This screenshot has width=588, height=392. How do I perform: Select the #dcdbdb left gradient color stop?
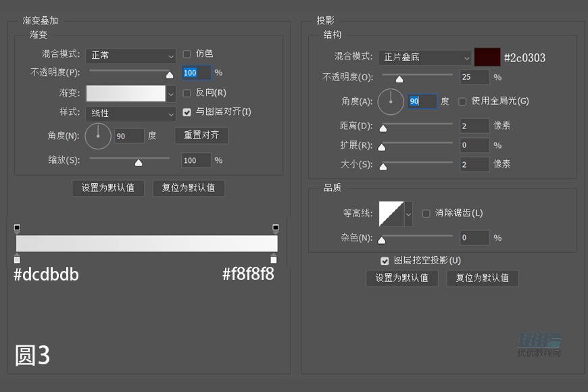click(x=17, y=259)
